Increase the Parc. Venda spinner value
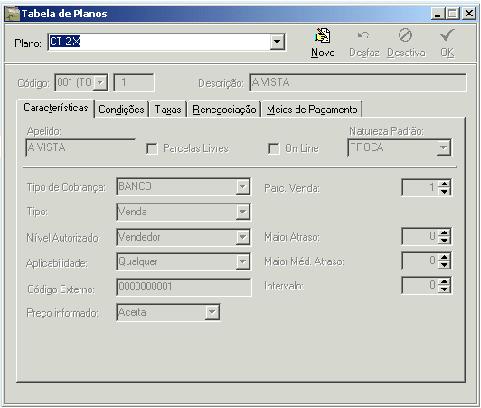This screenshot has height=408, width=481. click(444, 184)
